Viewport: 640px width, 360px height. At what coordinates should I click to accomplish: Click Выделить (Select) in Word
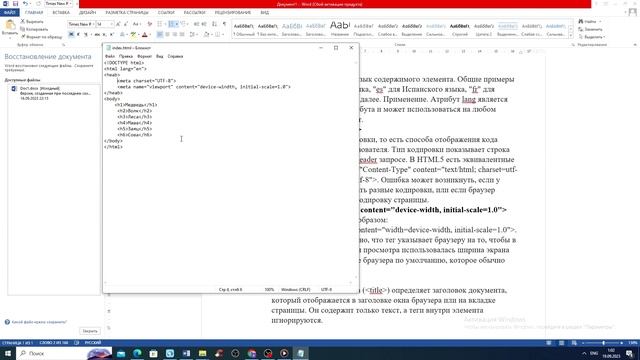point(591,37)
